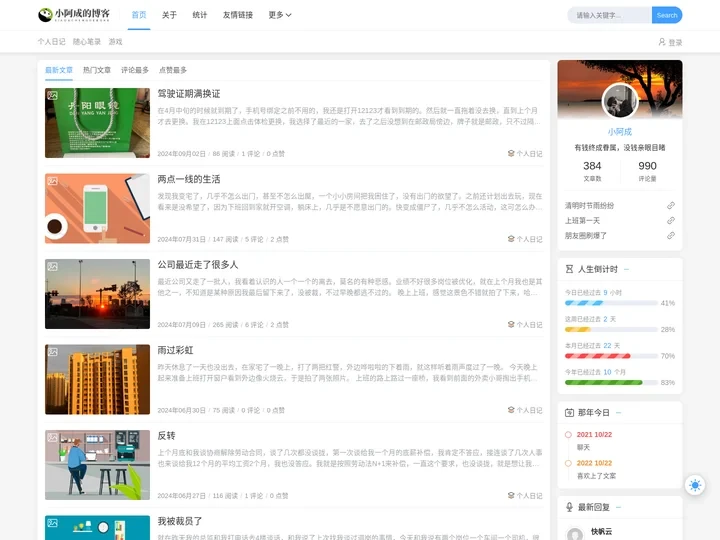Image resolution: width=720 pixels, height=540 pixels.
Task: Open the 小阿成 author name link
Action: 620,132
